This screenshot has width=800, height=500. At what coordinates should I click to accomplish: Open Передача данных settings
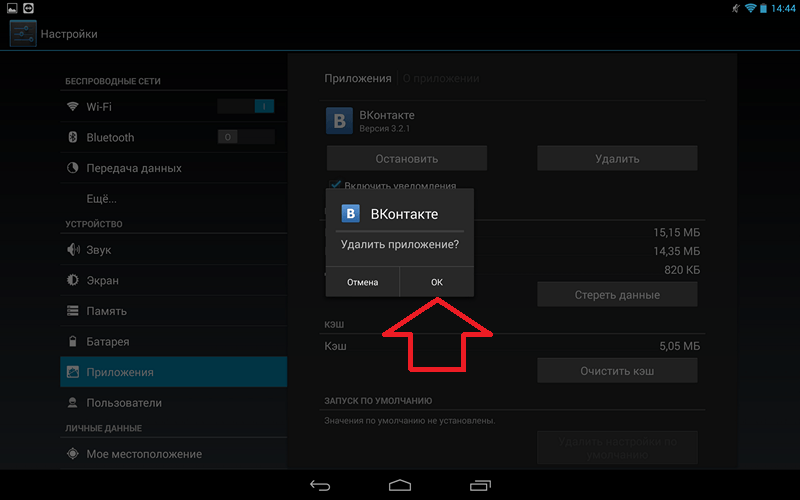[173, 168]
